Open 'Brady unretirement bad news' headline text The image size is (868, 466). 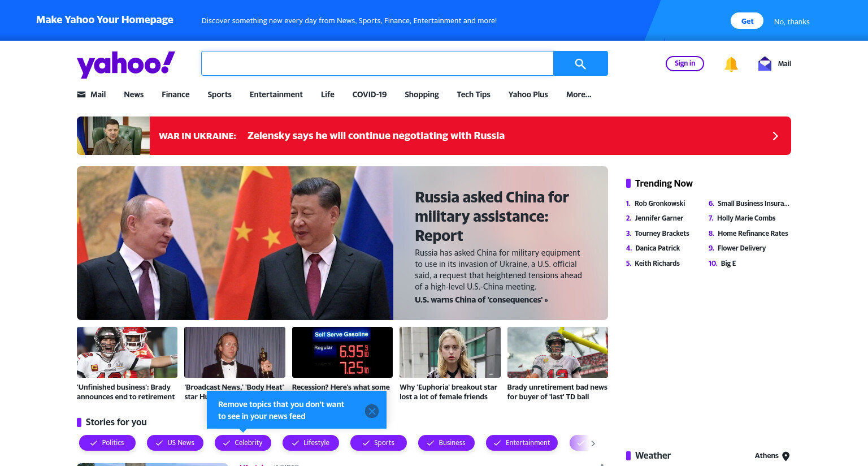click(557, 392)
